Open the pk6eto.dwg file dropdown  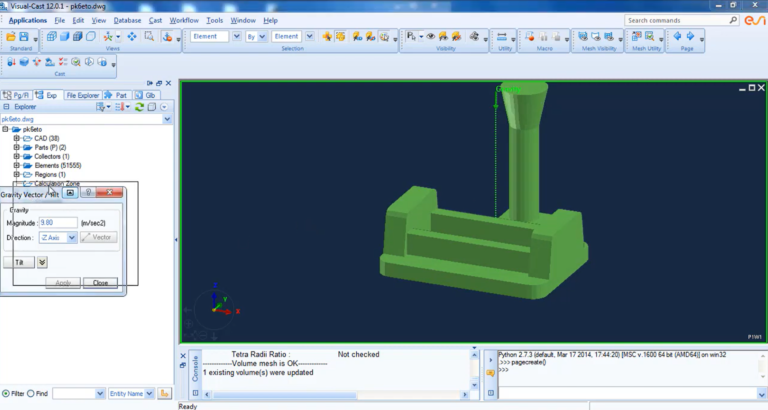[x=167, y=119]
